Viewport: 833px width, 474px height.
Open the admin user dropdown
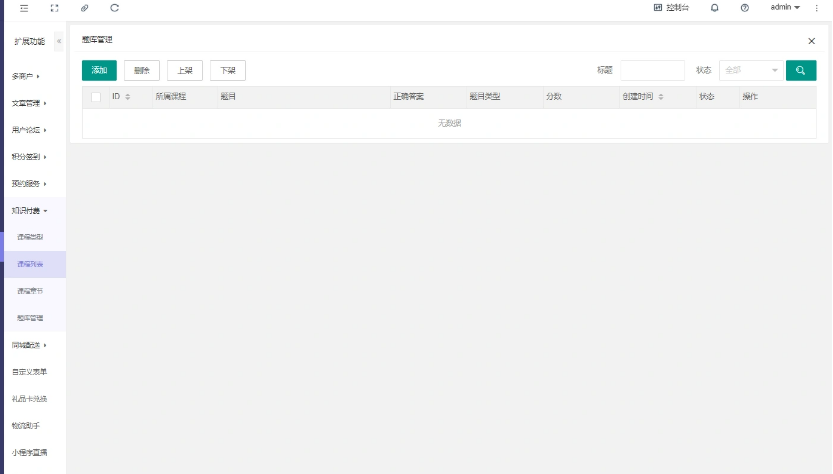pyautogui.click(x=785, y=7)
